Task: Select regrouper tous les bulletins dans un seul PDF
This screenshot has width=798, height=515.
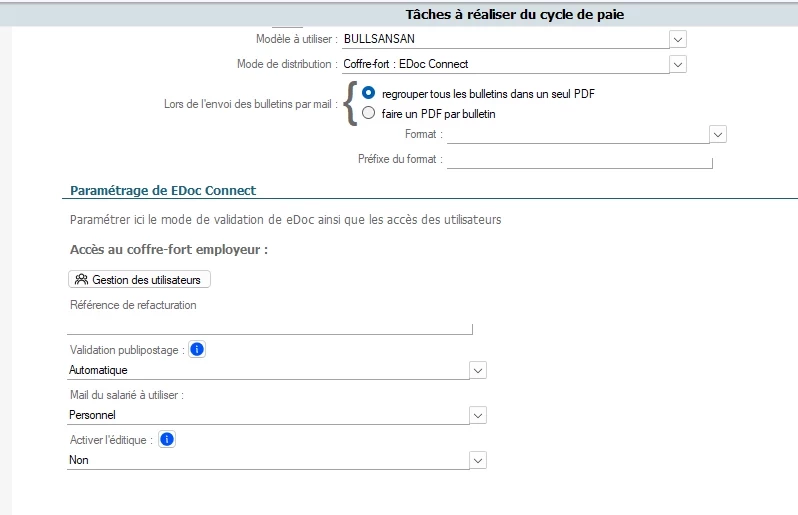Action: (x=369, y=93)
